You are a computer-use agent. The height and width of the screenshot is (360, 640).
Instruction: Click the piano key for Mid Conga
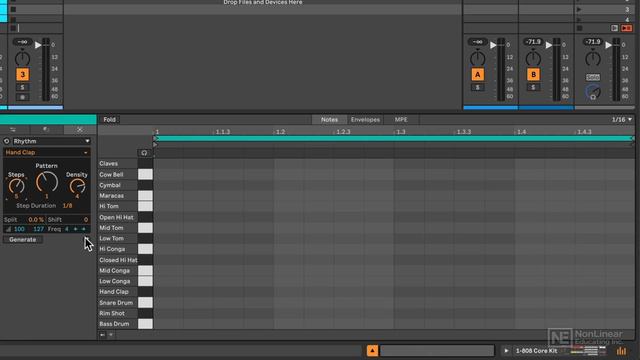pos(145,271)
